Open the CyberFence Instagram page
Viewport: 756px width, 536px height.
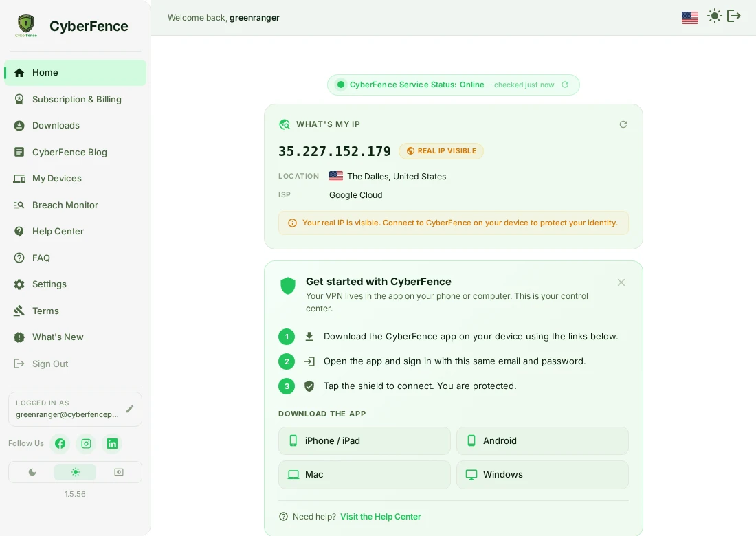point(86,443)
